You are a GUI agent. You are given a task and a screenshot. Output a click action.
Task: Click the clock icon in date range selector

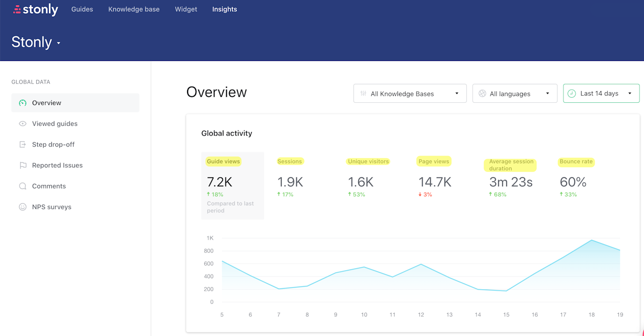point(572,93)
